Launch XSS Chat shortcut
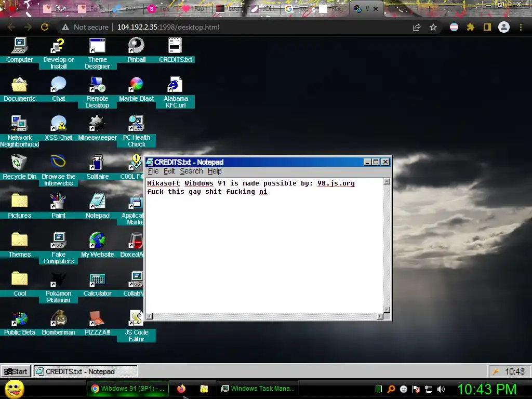 coord(58,128)
